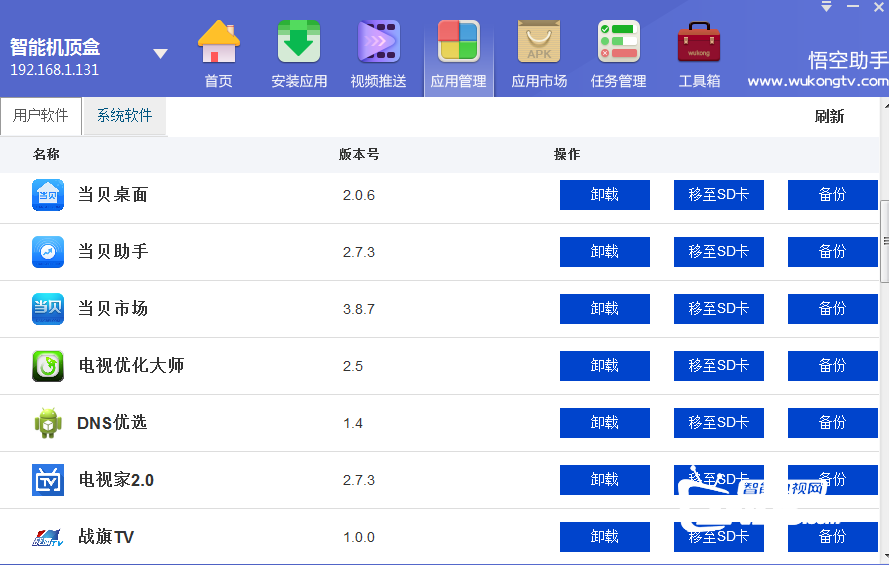Viewport: 889px width, 565px height.
Task: Switch to 用户软件 tab
Action: tap(41, 116)
